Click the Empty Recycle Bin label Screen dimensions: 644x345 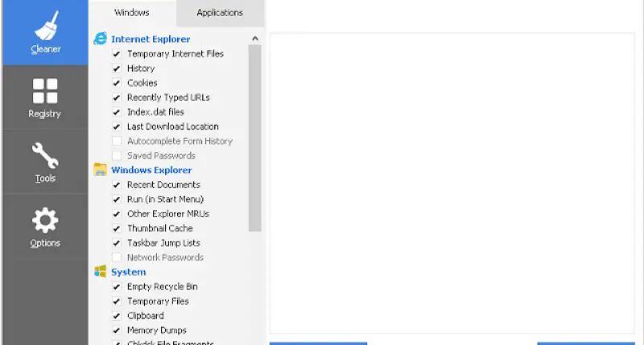(163, 287)
